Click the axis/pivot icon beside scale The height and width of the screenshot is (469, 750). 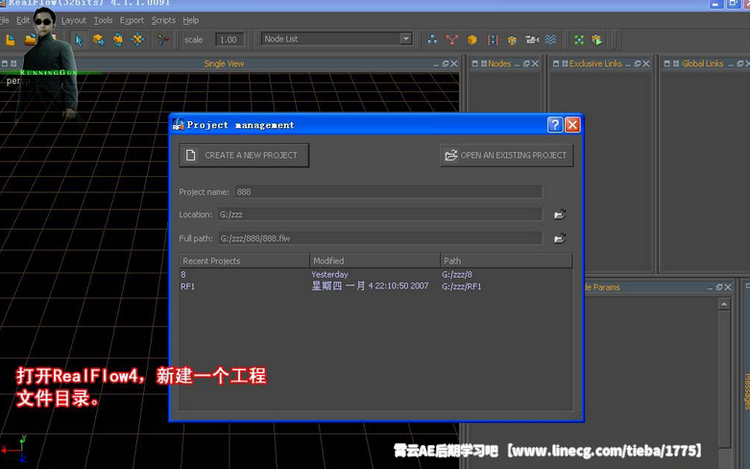point(163,40)
